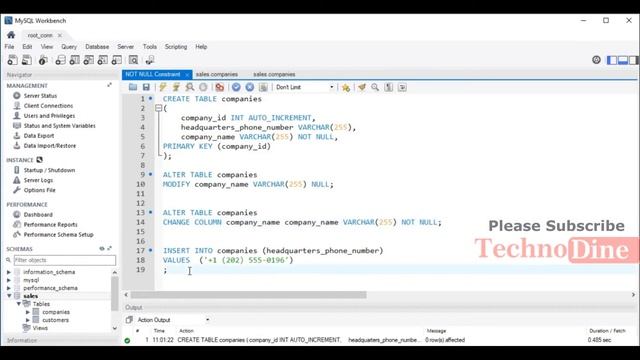Open an SQL script file from main toolbar
Screen dimensions: 640x360
(x=27, y=60)
